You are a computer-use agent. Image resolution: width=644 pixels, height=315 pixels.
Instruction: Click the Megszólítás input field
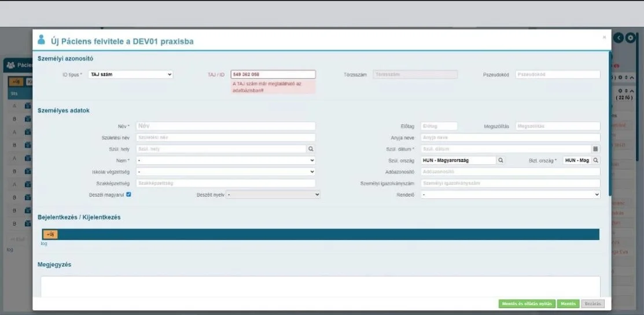558,127
